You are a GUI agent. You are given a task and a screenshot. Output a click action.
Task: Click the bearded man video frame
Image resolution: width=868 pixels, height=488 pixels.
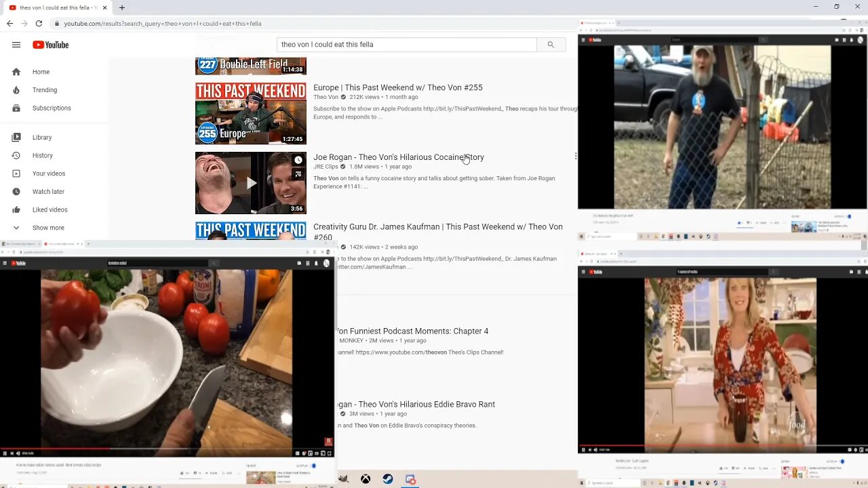pyautogui.click(x=722, y=127)
